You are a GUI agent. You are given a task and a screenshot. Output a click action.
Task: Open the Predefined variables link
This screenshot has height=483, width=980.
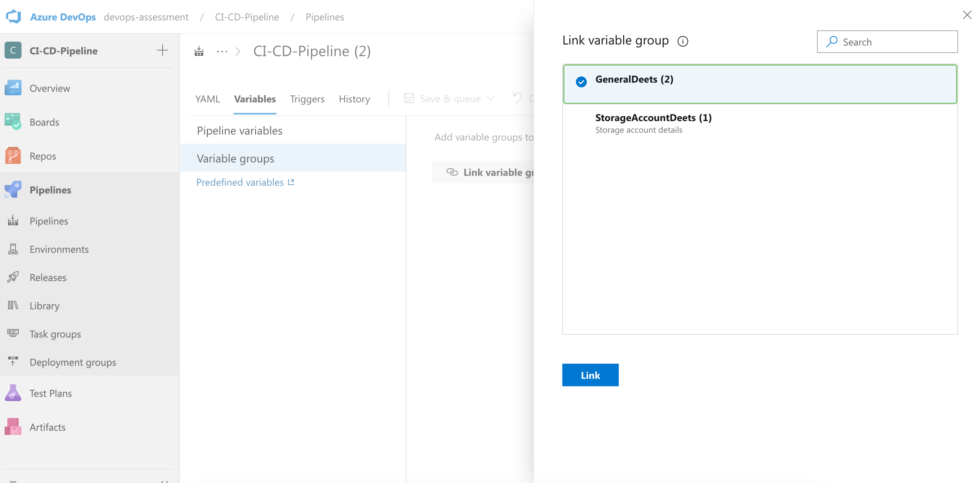pyautogui.click(x=240, y=182)
